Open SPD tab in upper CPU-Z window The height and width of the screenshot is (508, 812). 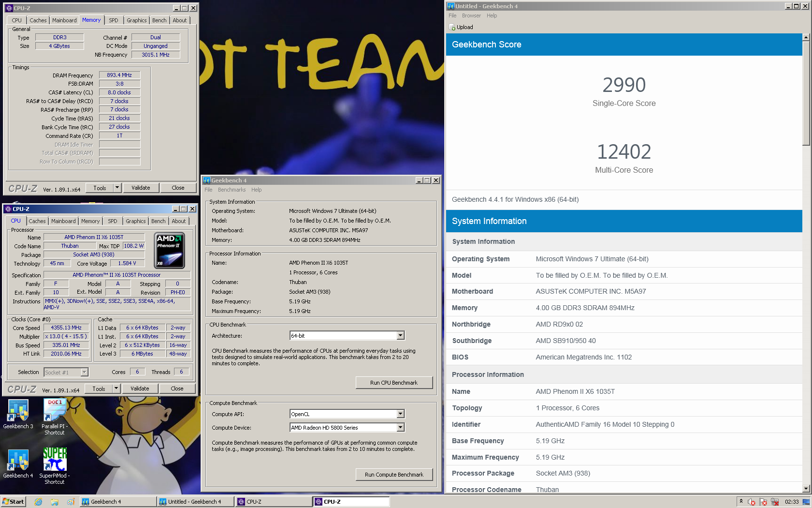114,20
